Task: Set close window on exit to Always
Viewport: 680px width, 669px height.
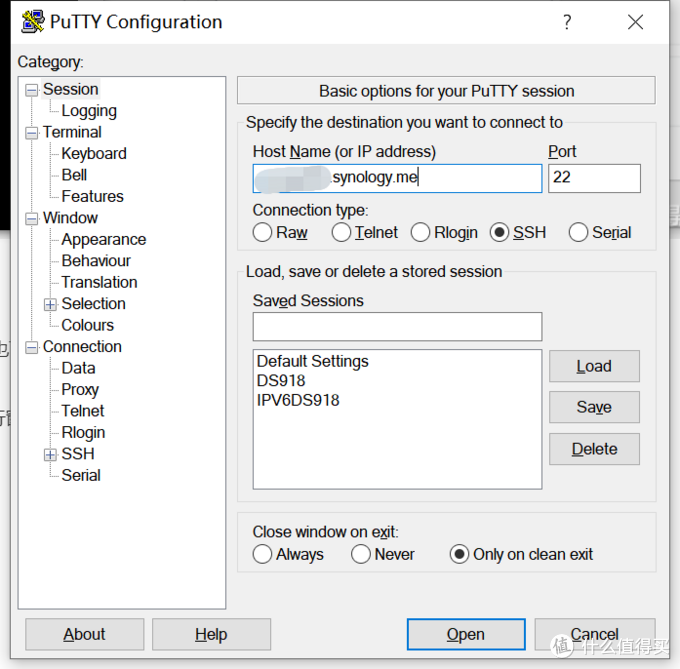Action: pyautogui.click(x=262, y=554)
